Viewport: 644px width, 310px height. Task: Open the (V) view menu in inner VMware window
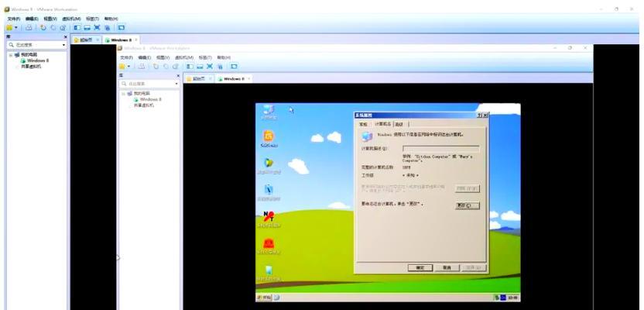point(163,57)
